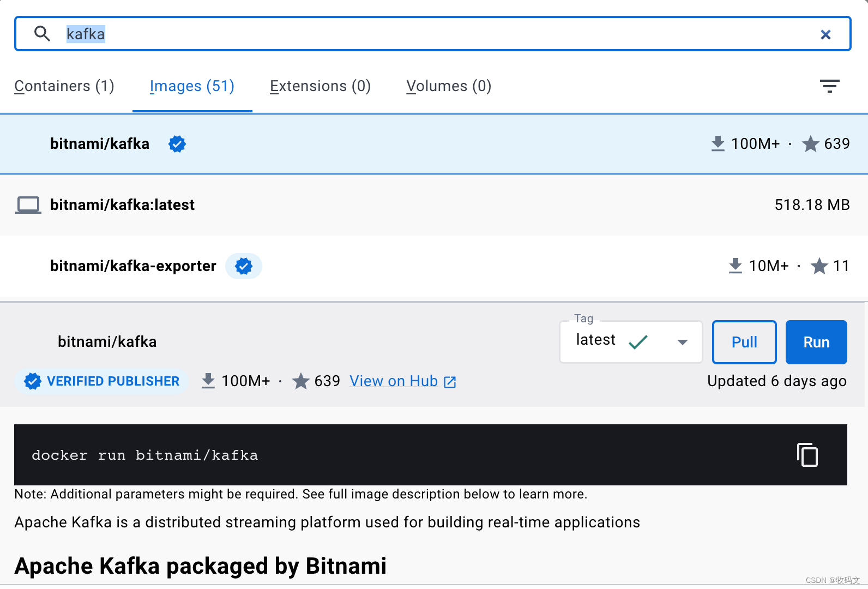Screen dimensions: 868x589
Task: Open the Volumes (0) tab
Action: [449, 86]
